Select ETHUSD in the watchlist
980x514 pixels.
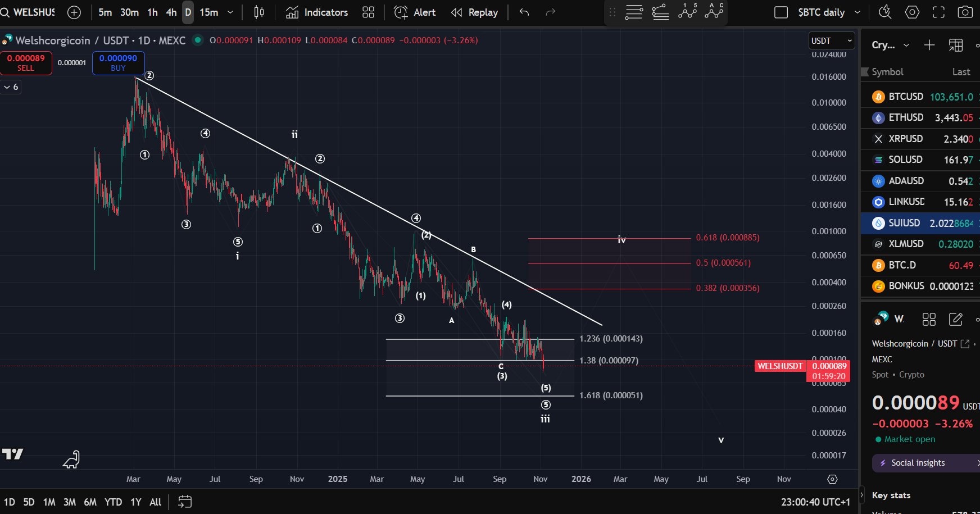pos(920,117)
